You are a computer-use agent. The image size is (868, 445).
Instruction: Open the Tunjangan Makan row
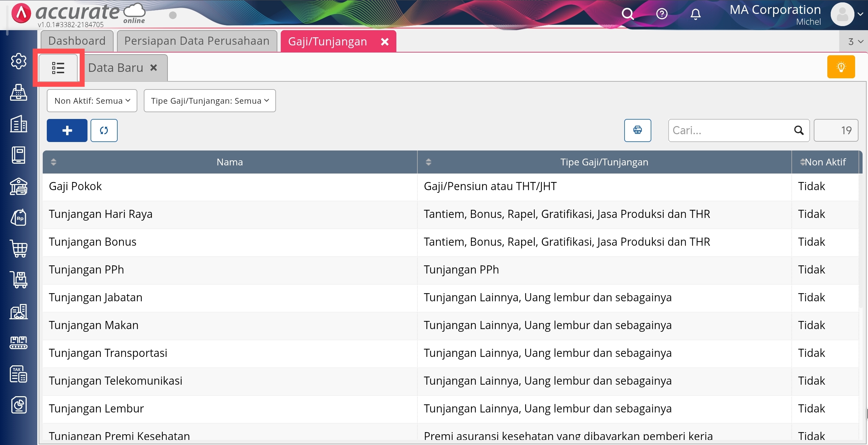tap(94, 325)
